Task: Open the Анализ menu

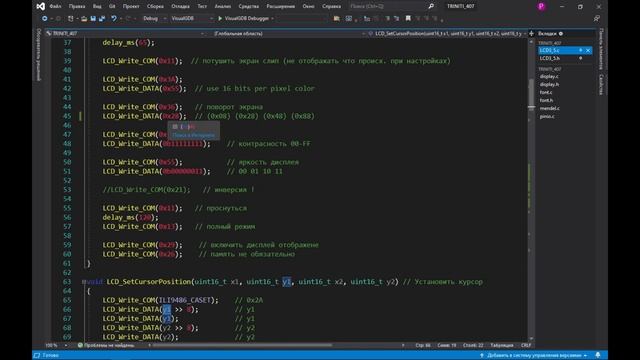Action: (222, 7)
